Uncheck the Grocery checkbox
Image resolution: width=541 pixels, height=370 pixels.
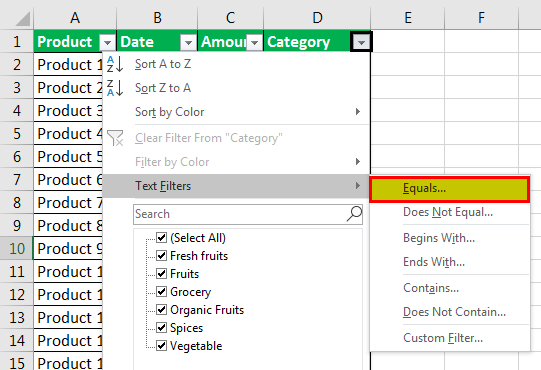161,291
